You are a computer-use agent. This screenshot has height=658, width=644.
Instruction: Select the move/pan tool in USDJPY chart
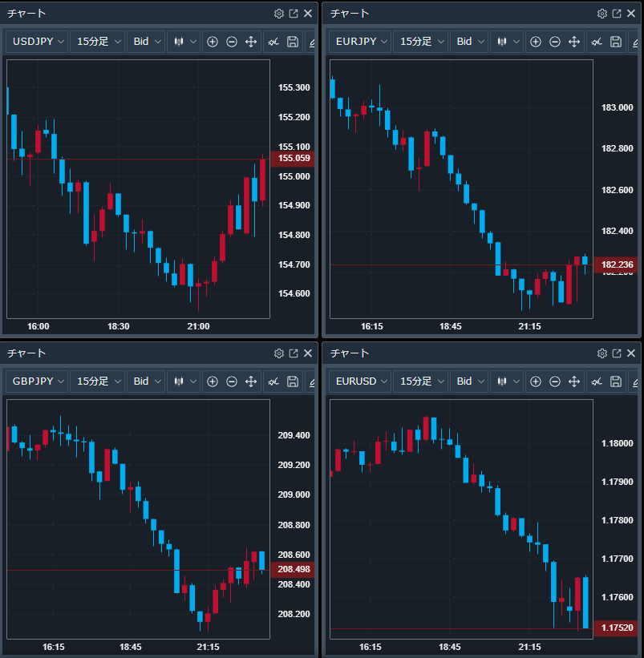[x=251, y=42]
